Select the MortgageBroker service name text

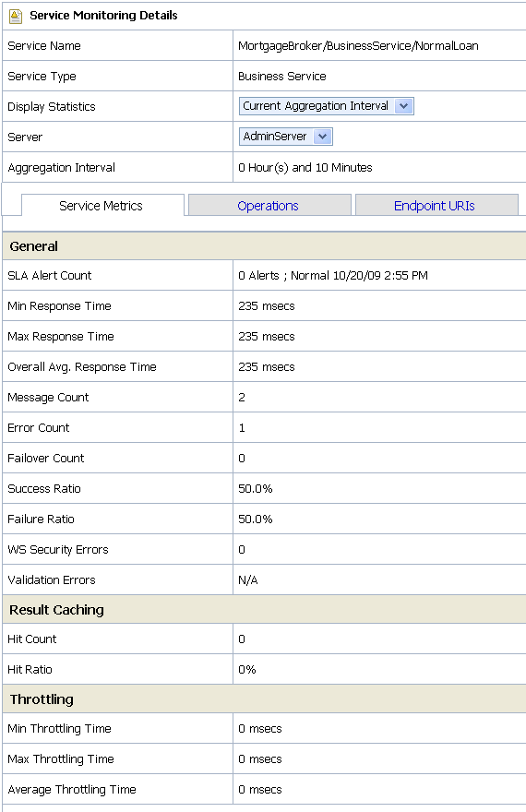tap(358, 46)
